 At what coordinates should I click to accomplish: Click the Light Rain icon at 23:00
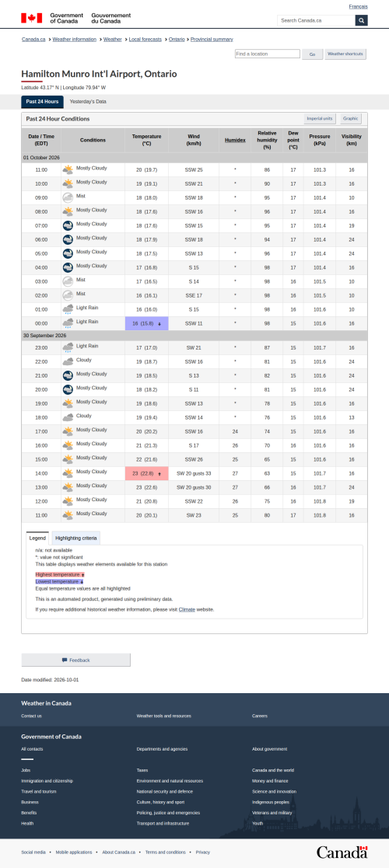(68, 347)
